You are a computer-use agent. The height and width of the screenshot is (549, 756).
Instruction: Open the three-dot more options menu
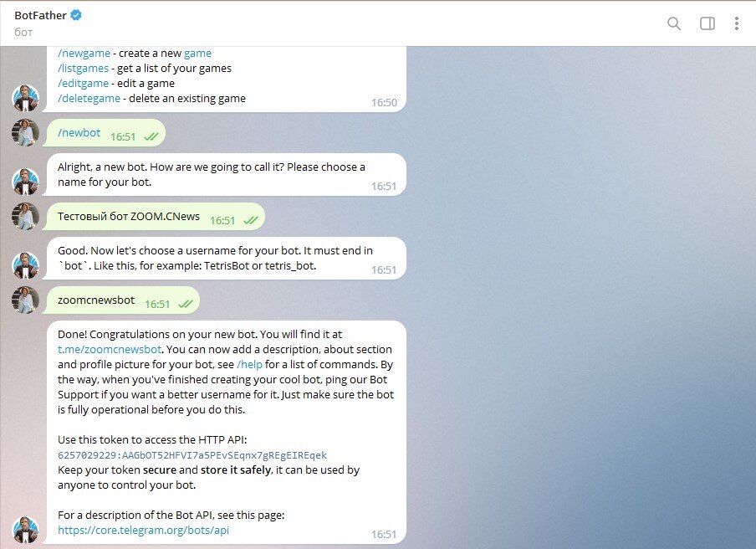pos(736,23)
